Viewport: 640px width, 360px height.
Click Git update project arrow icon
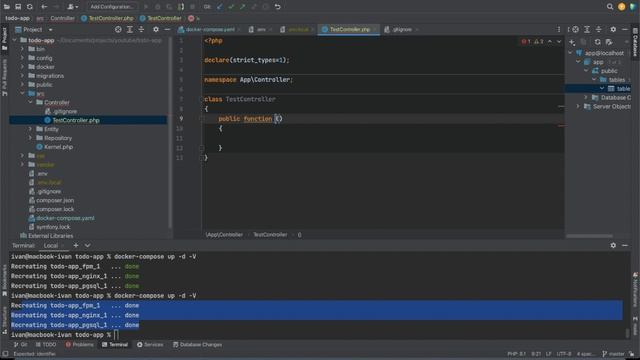coord(220,7)
